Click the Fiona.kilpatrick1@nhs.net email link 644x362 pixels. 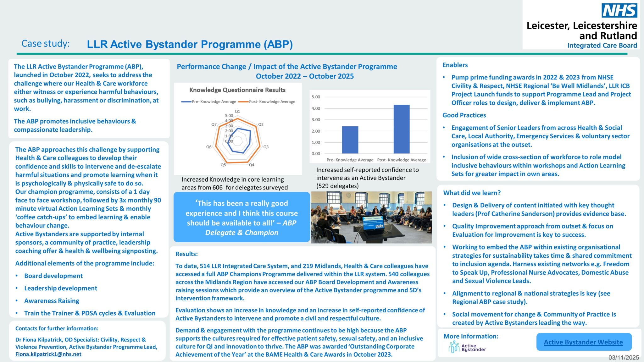coord(48,354)
